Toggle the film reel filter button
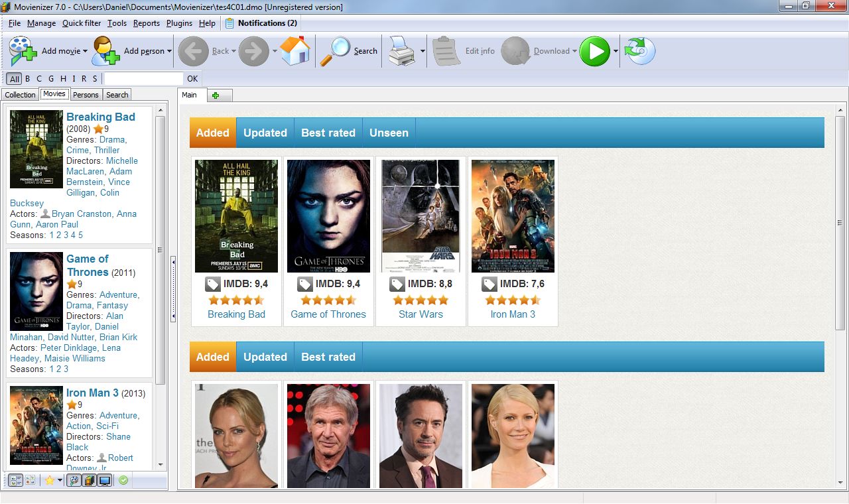 coord(74,480)
